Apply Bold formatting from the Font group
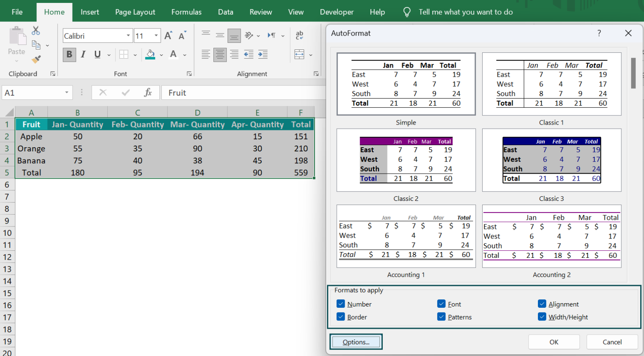Viewport: 644px width, 356px height. pos(69,55)
